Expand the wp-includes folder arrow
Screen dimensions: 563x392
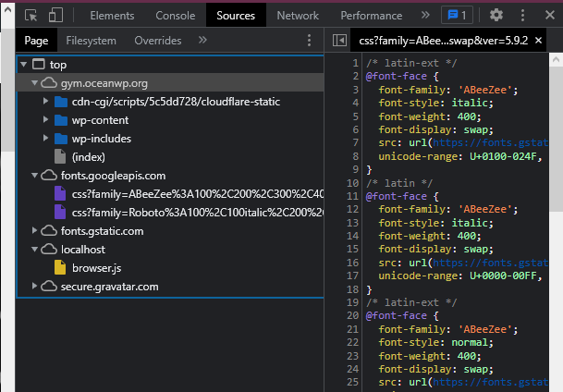(x=45, y=138)
